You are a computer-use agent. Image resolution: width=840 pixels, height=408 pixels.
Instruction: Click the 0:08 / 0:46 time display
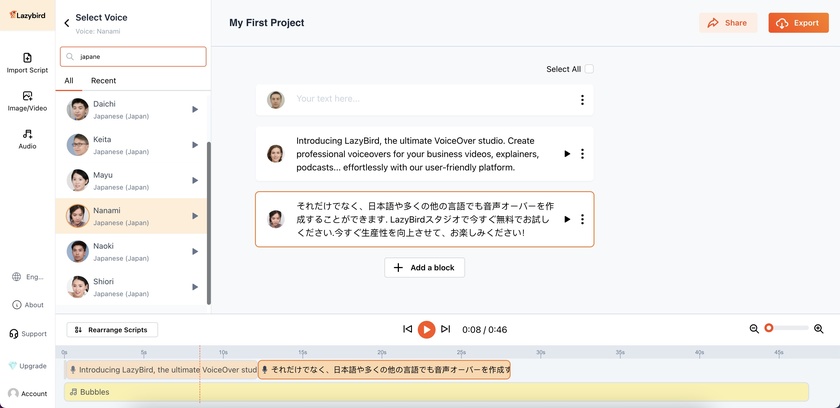coord(484,330)
